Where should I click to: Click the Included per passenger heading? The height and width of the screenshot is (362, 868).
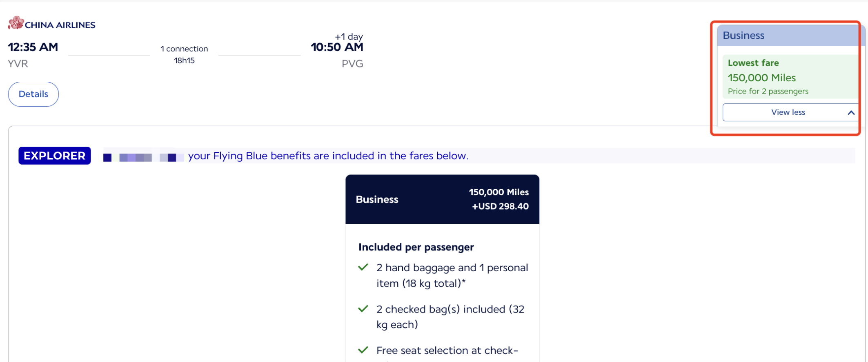[x=416, y=247]
